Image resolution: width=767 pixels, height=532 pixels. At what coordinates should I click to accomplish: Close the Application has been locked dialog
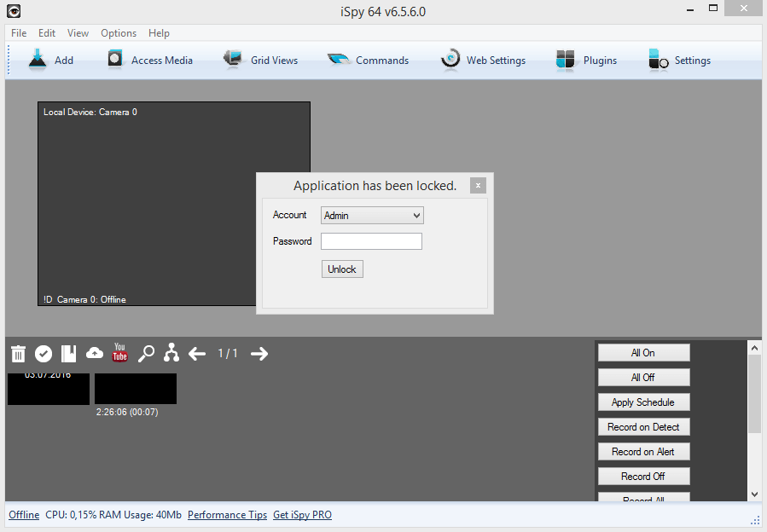(x=478, y=185)
